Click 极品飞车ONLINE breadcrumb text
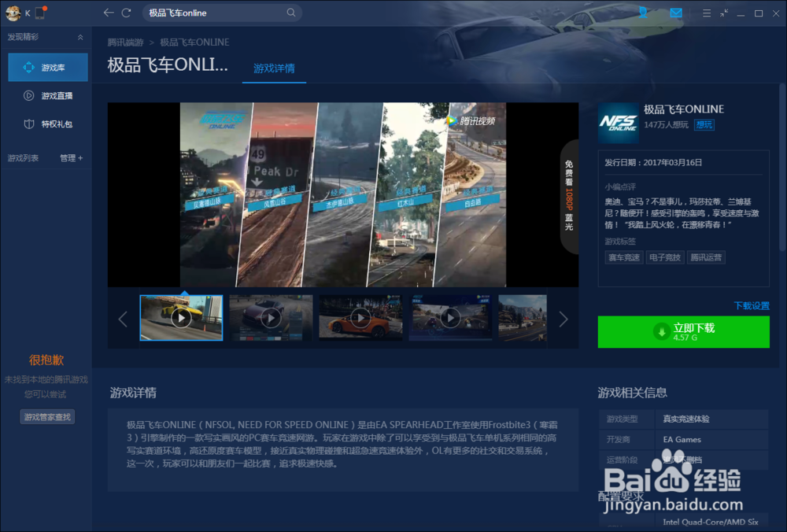Viewport: 787px width, 532px height. (194, 42)
